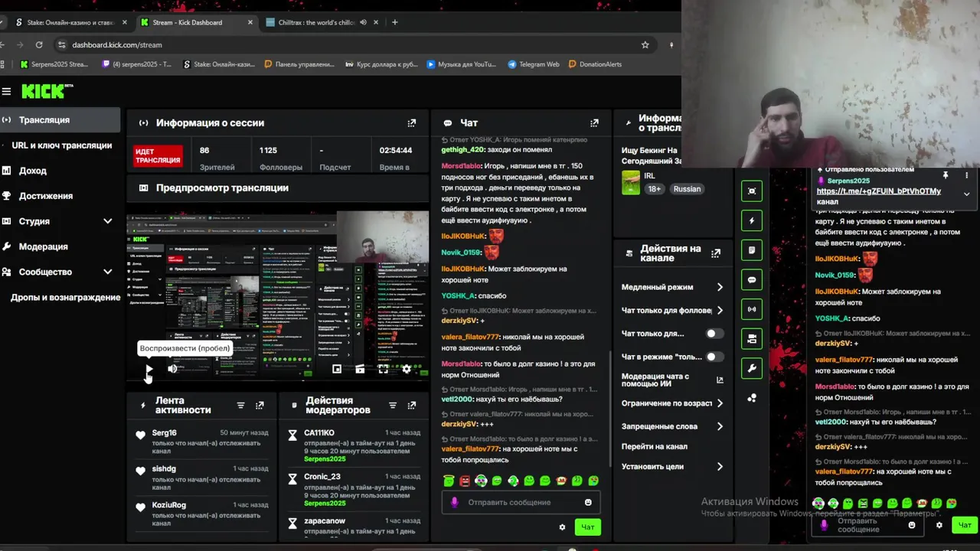Mute the stream preview volume
This screenshot has width=980, height=551.
click(172, 369)
